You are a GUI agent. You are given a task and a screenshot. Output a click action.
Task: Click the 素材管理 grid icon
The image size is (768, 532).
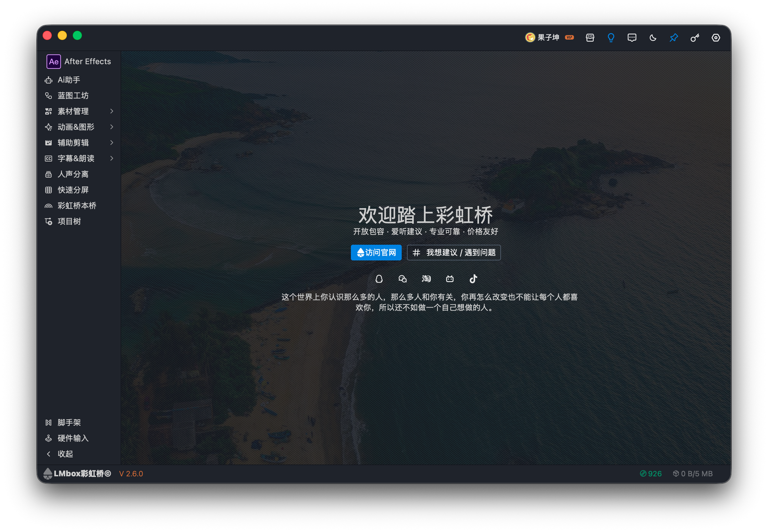pyautogui.click(x=48, y=111)
